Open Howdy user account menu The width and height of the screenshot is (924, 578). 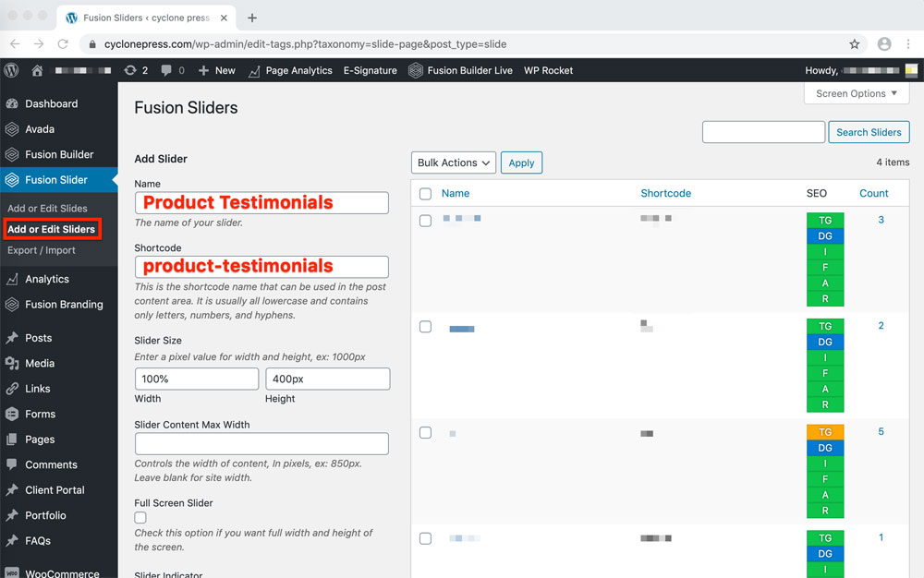861,70
